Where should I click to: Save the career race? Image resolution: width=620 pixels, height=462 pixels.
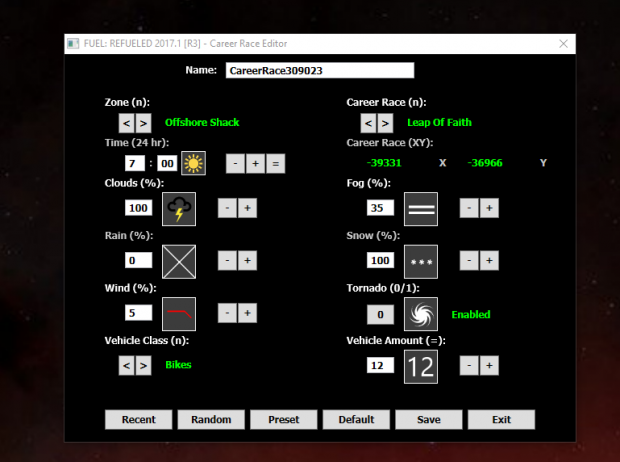(x=429, y=419)
